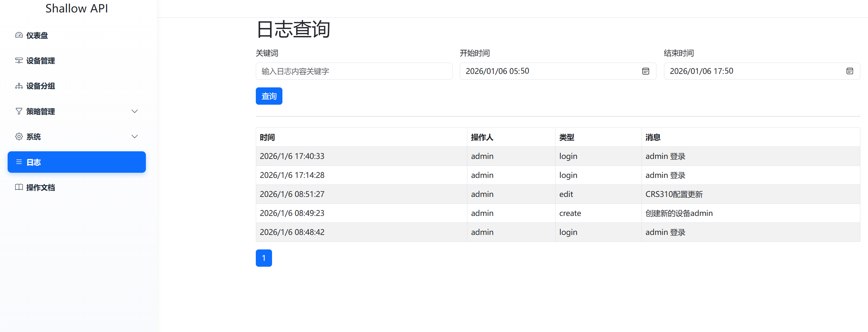This screenshot has height=332, width=868.
Task: Click the hierarchy icon beside 设备分组
Action: pyautogui.click(x=19, y=86)
